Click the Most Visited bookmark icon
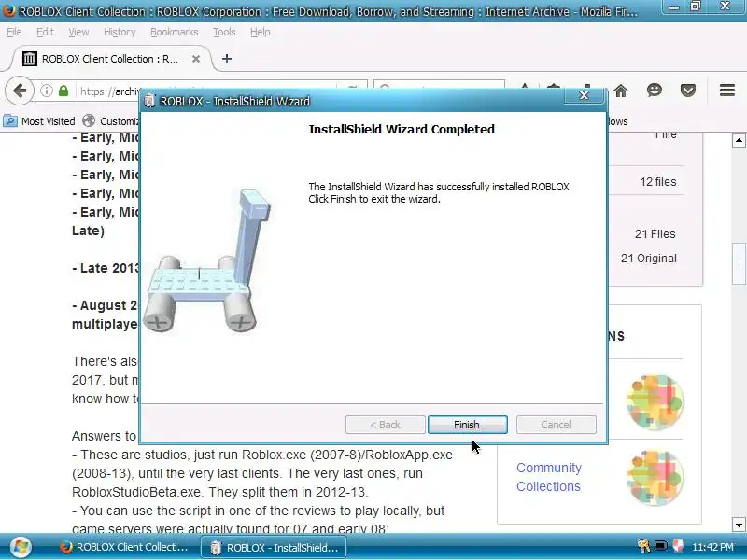This screenshot has height=560, width=747. [10, 121]
